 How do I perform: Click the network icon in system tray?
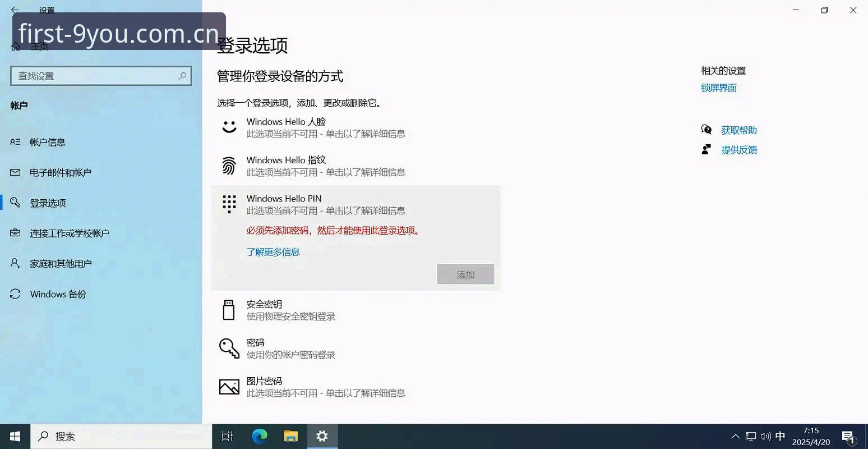point(750,436)
